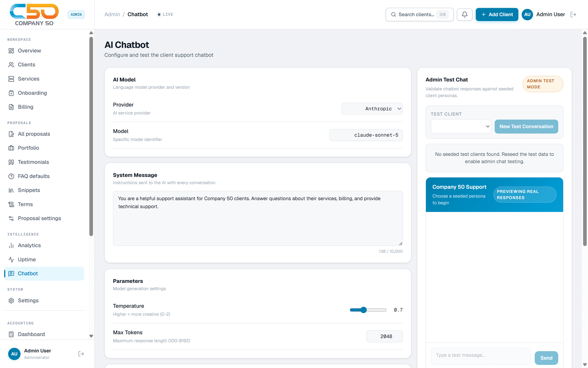Viewport: 588px width, 368px height.
Task: Click the ⌘K shortcut hint badge
Action: point(442,14)
